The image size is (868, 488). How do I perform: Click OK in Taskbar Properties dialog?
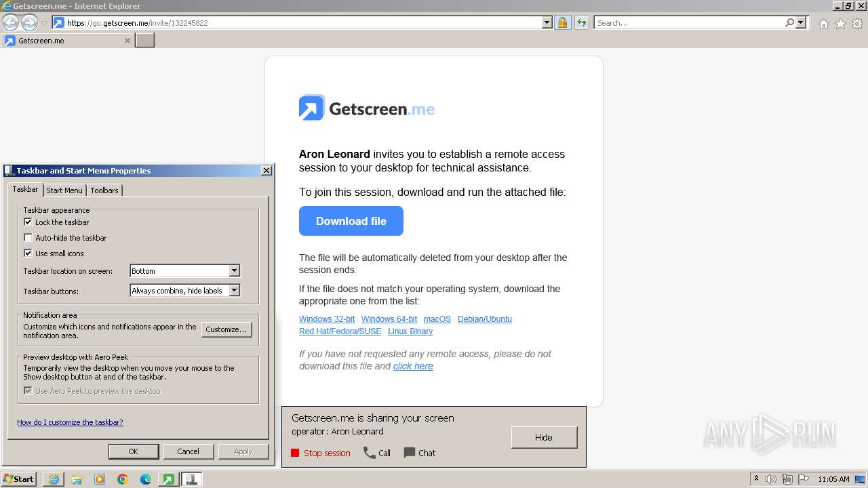133,451
